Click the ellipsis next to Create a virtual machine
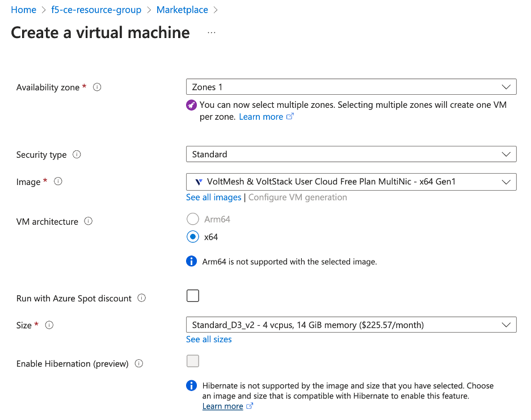Screen dimensions: 531x420 tap(211, 32)
